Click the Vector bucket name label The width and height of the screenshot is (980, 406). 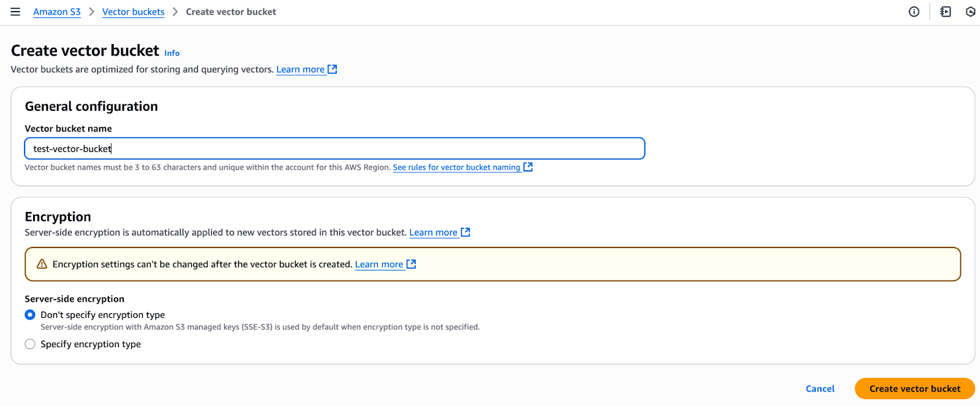pyautogui.click(x=68, y=129)
